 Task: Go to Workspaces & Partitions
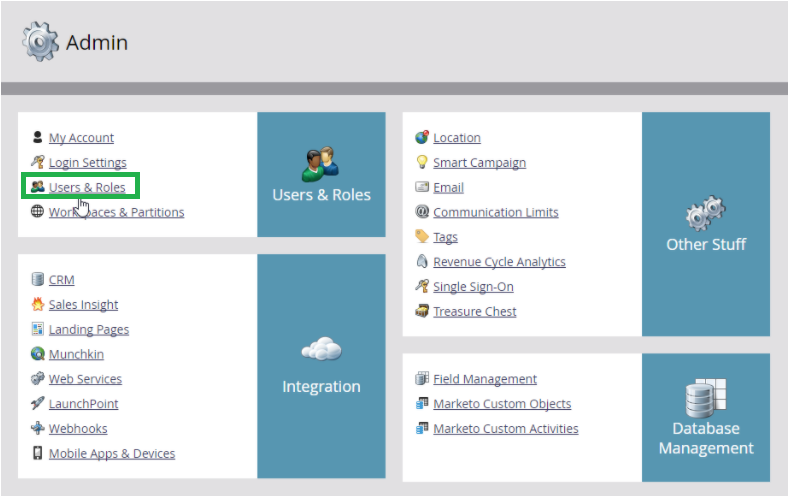(117, 212)
